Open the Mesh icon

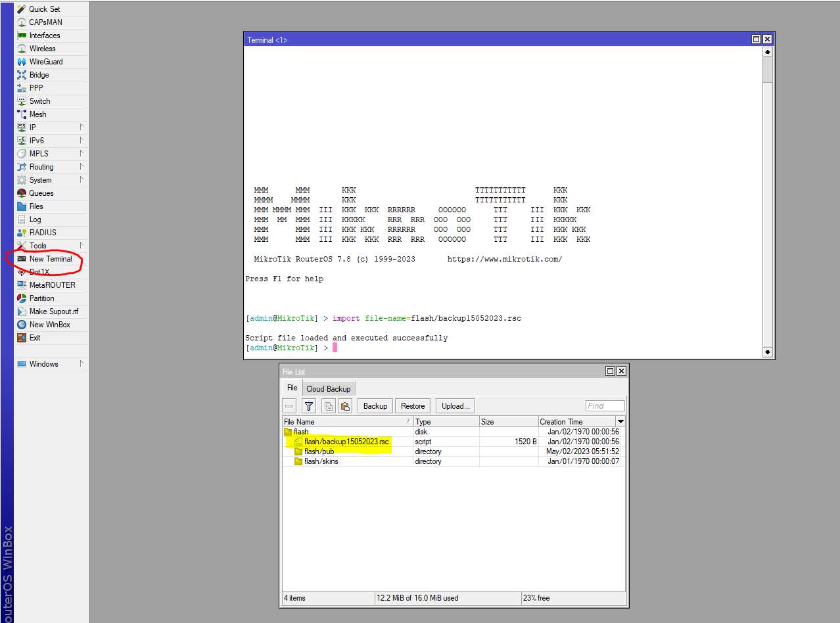pyautogui.click(x=22, y=114)
